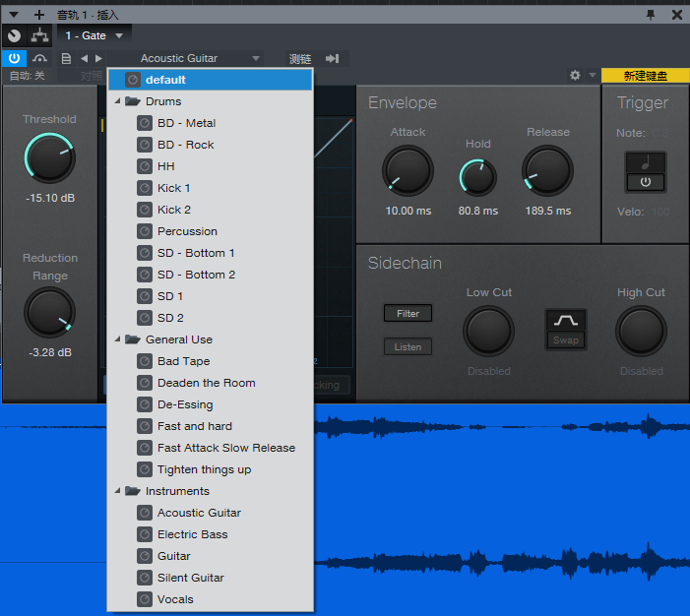Click the bypass curve icon beside power
Screen dimensions: 690x616
(x=39, y=58)
